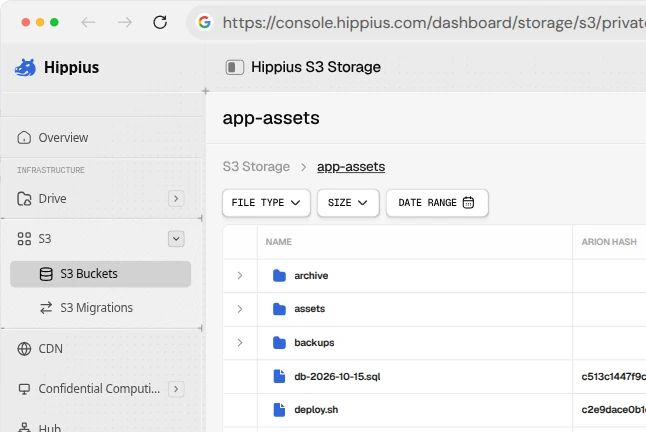646x432 pixels.
Task: Click the CDN globe icon
Action: [x=24, y=349]
